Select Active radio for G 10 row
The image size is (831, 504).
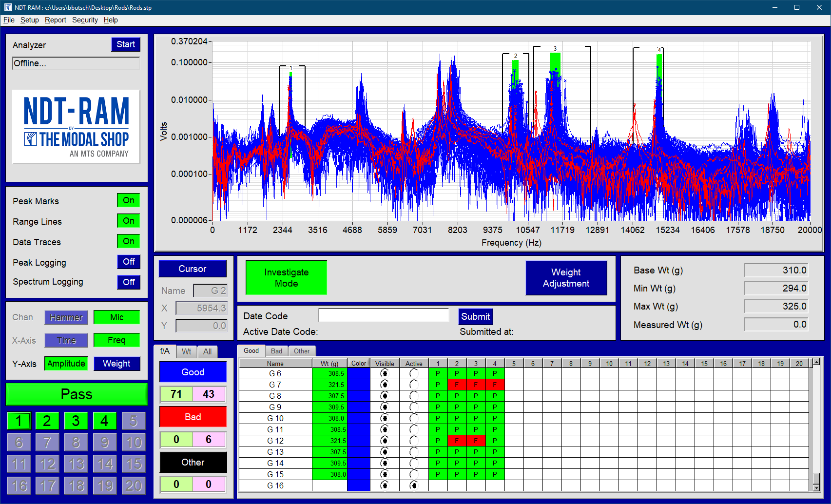click(414, 418)
